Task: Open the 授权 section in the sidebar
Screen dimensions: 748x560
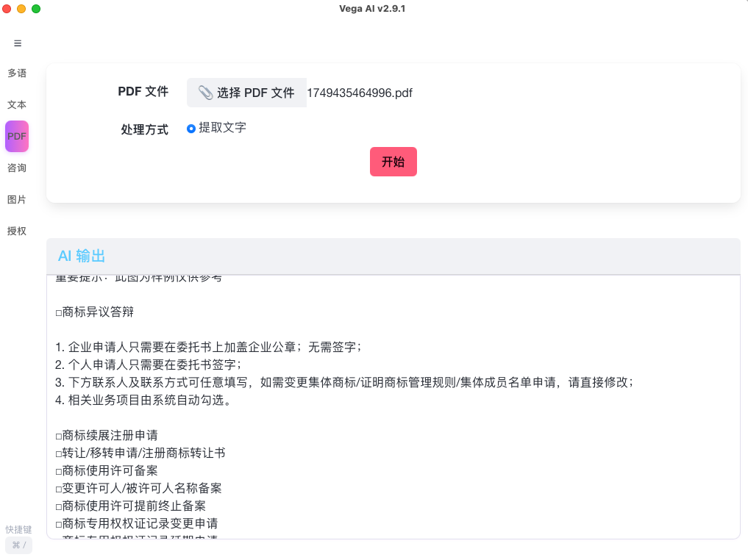Action: coord(17,231)
